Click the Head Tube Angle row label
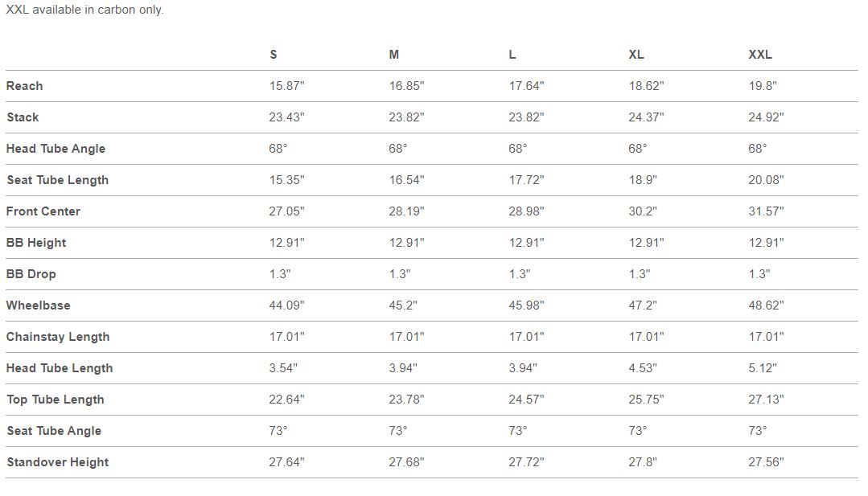Viewport: 868px width, 496px height. (56, 149)
